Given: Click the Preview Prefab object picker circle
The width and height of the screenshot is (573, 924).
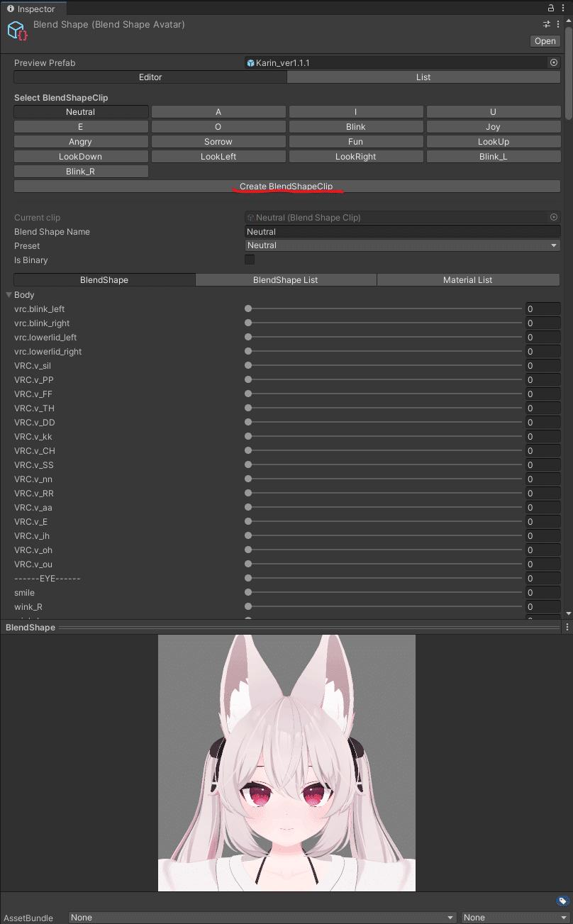Looking at the screenshot, I should click(554, 62).
